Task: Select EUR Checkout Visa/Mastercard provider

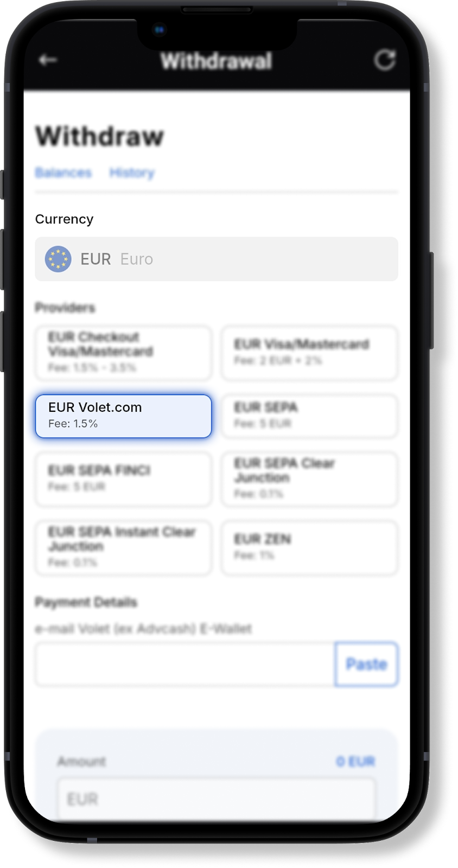Action: click(123, 353)
